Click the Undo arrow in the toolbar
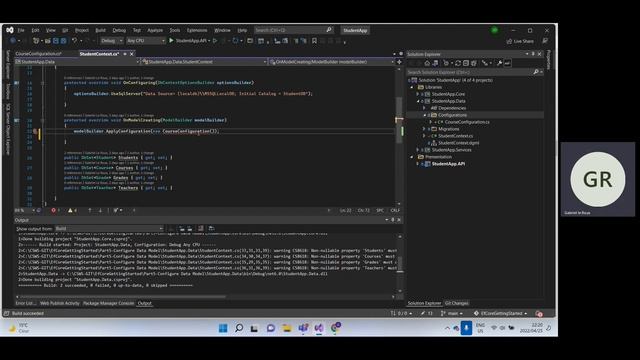This screenshot has height=360, width=640. pyautogui.click(x=74, y=41)
